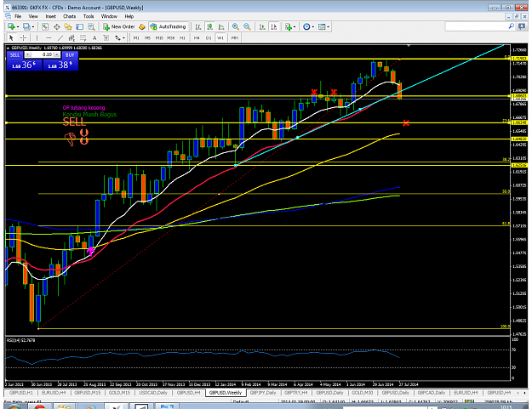This screenshot has width=532, height=409.
Task: Expand the Arrows tool dropdown arrow
Action: [x=123, y=38]
